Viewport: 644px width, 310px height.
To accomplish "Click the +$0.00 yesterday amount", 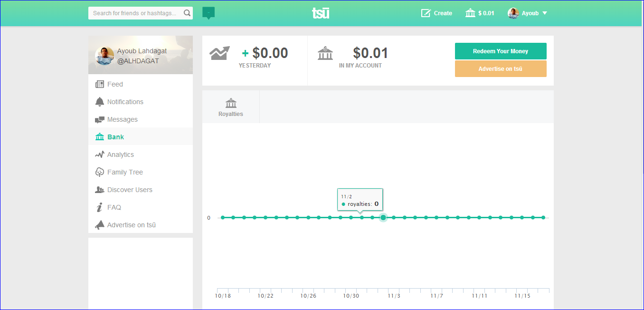I will pos(265,53).
